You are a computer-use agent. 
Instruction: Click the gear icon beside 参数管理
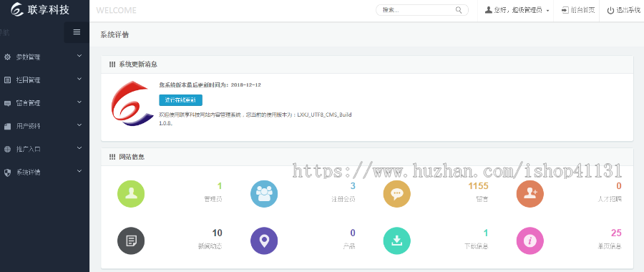tap(7, 57)
